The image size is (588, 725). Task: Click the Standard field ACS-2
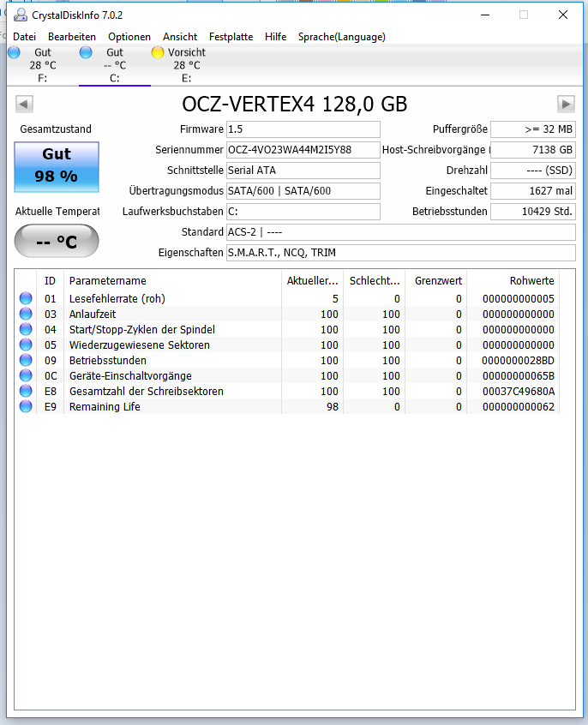pos(400,232)
